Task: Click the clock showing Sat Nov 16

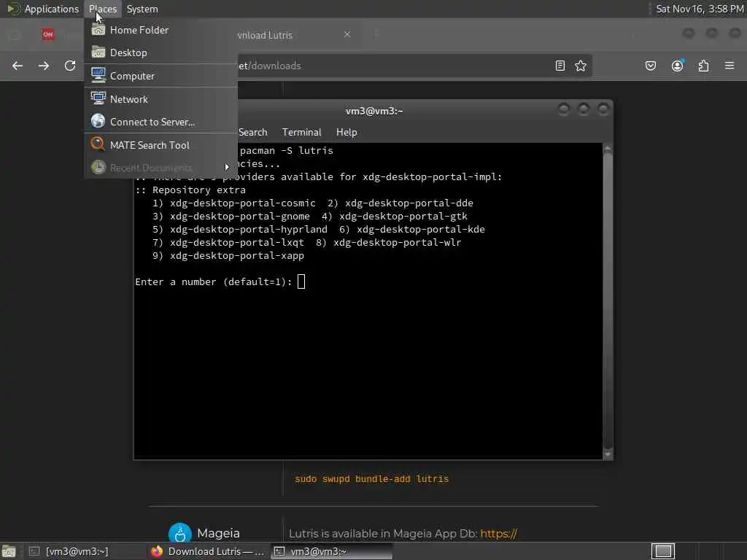Action: (x=700, y=9)
